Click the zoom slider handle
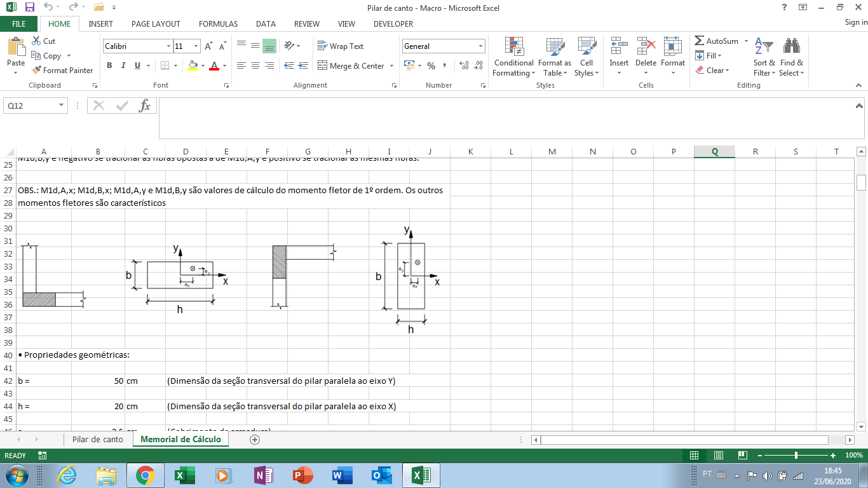868x488 pixels. 796,456
